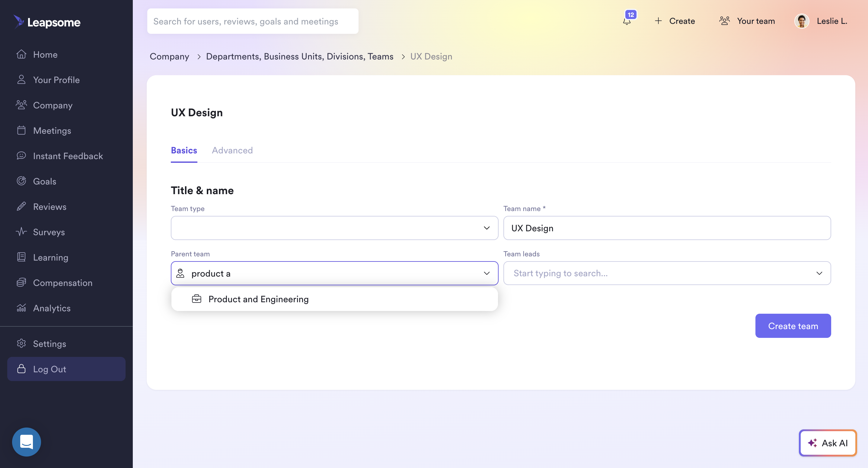Click the Reviews pencil icon
The image size is (868, 468).
click(x=21, y=206)
